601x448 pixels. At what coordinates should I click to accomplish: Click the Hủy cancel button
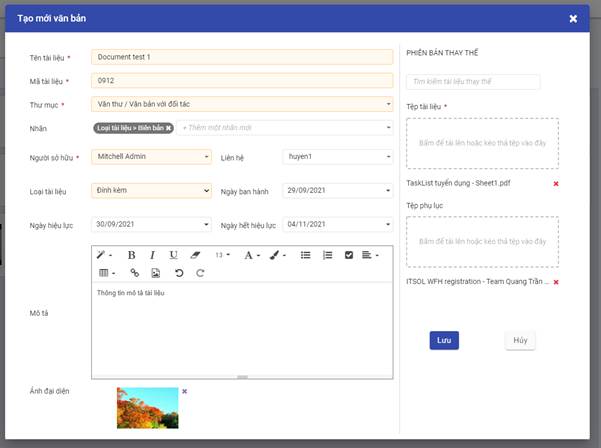(x=520, y=340)
